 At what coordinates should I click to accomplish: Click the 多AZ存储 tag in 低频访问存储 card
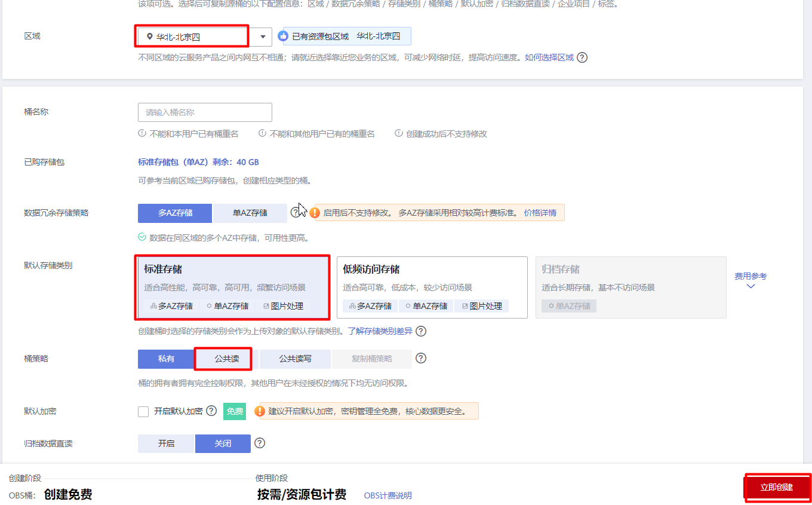[370, 306]
